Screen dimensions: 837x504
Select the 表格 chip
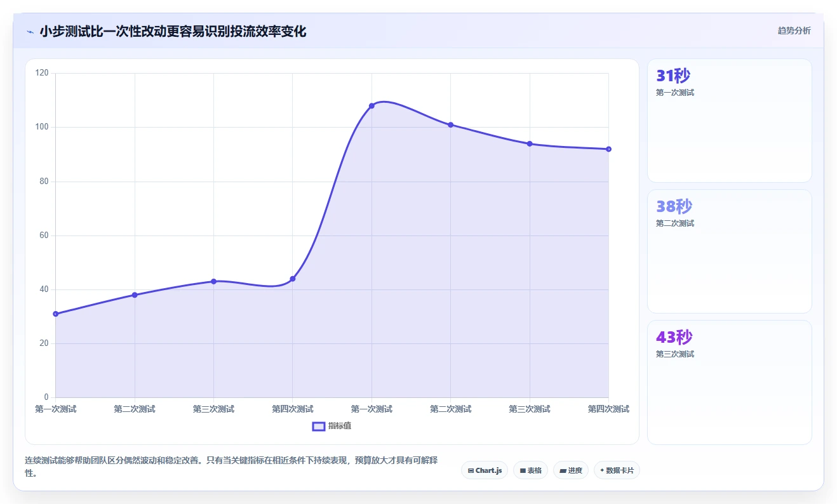(530, 470)
